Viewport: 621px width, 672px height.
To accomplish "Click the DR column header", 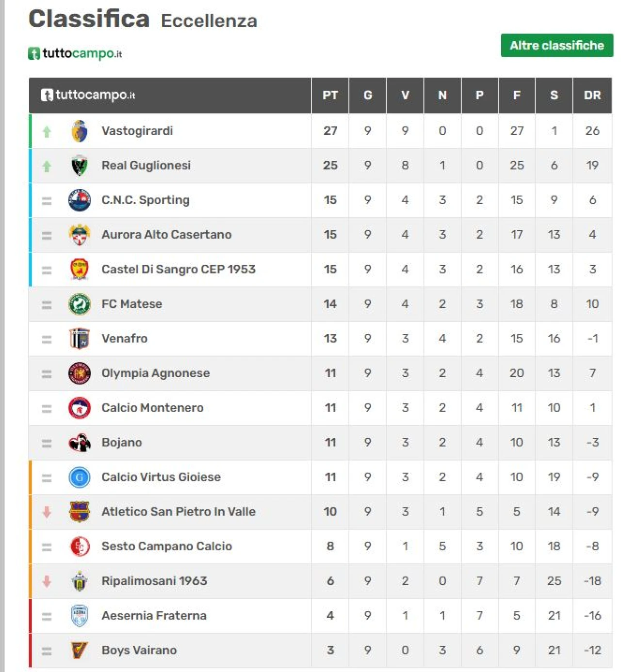I will point(592,95).
